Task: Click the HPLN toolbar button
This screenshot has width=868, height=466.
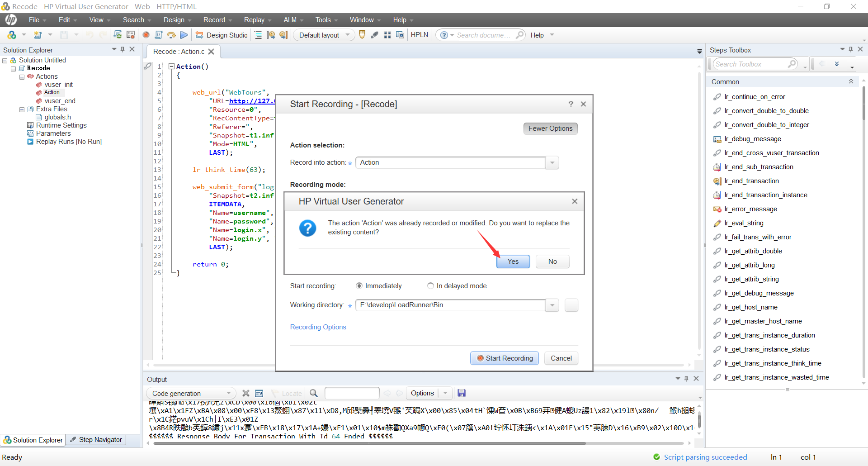Action: point(419,35)
